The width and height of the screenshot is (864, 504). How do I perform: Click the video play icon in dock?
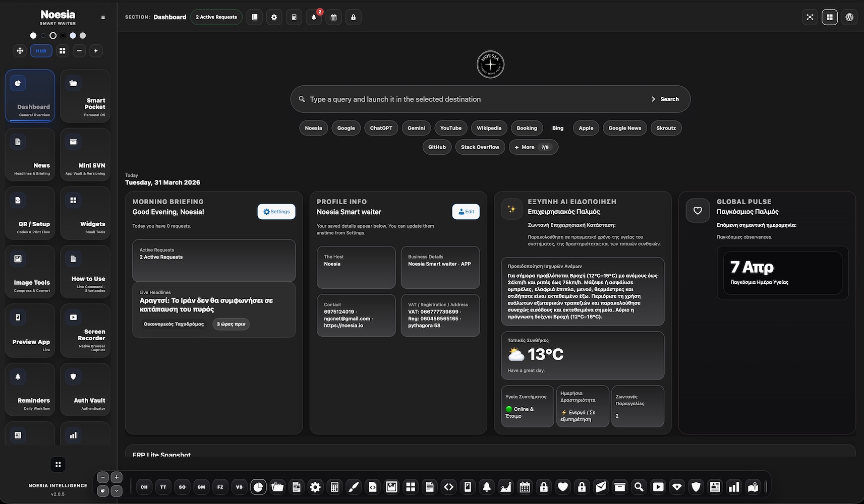click(658, 487)
